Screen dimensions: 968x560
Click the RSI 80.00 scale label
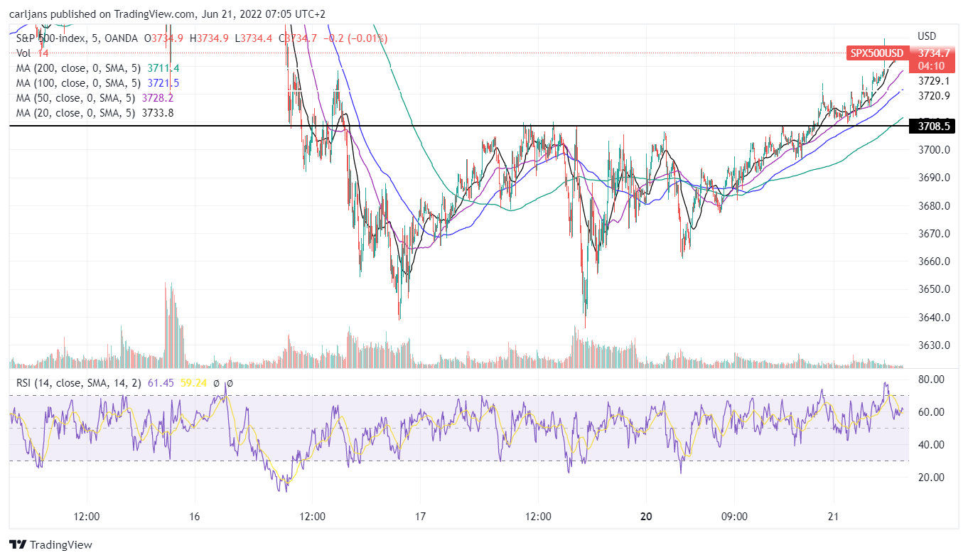click(930, 380)
